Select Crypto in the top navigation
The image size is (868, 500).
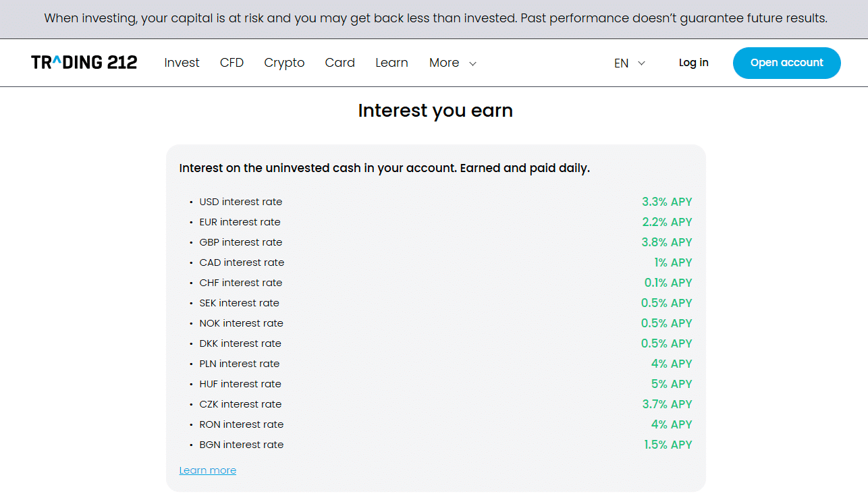(x=284, y=63)
